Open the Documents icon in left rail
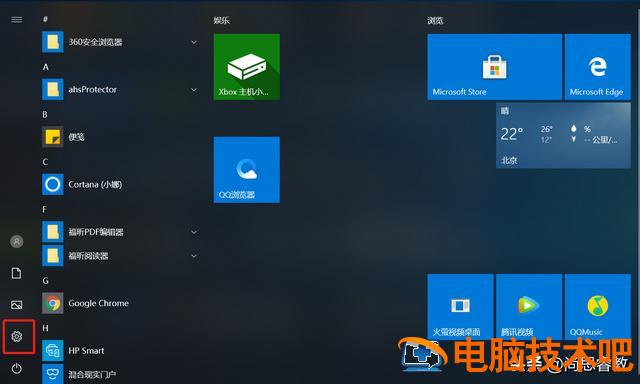Viewport: 640px width, 384px height. coord(16,273)
